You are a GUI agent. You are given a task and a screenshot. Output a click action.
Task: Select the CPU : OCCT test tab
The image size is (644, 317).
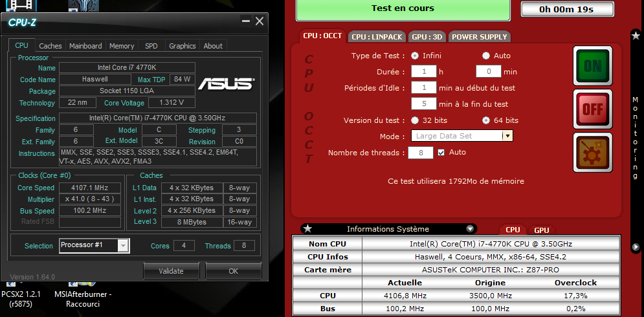pyautogui.click(x=322, y=36)
